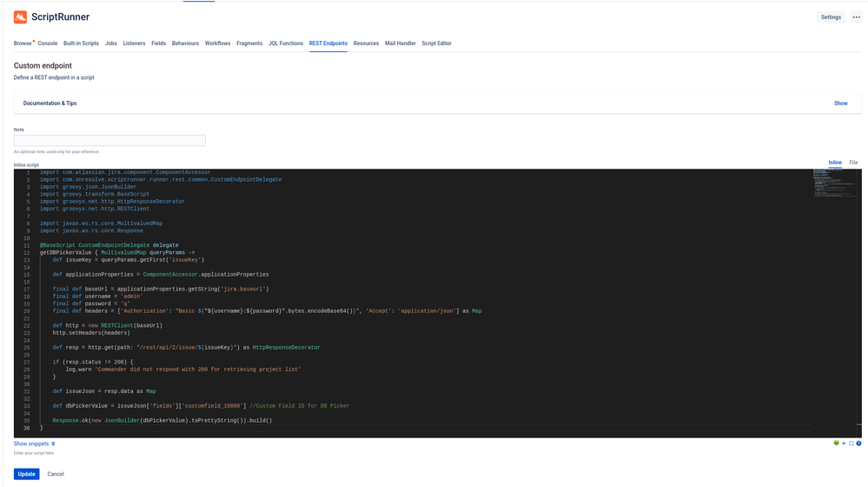Open Workflows tab
The width and height of the screenshot is (868, 487).
[x=217, y=43]
